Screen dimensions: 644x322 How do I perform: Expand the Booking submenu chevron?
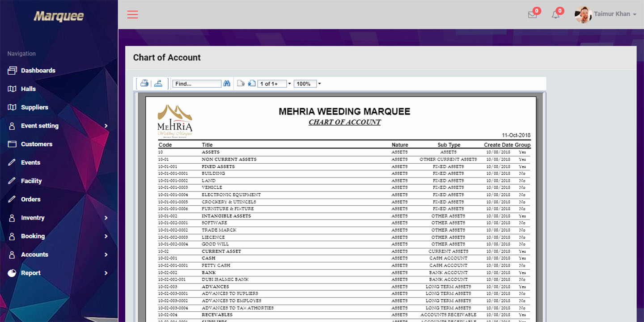106,236
